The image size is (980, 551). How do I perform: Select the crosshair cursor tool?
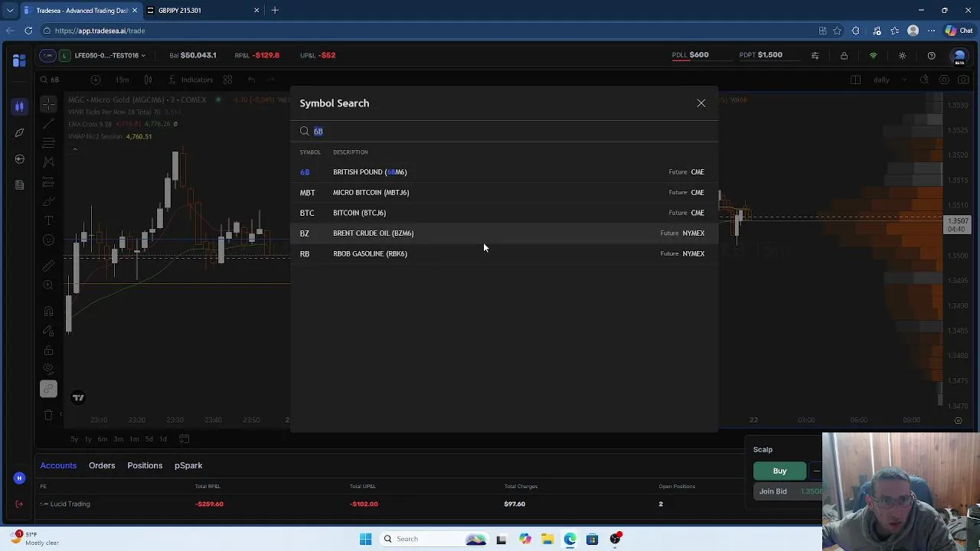(48, 104)
